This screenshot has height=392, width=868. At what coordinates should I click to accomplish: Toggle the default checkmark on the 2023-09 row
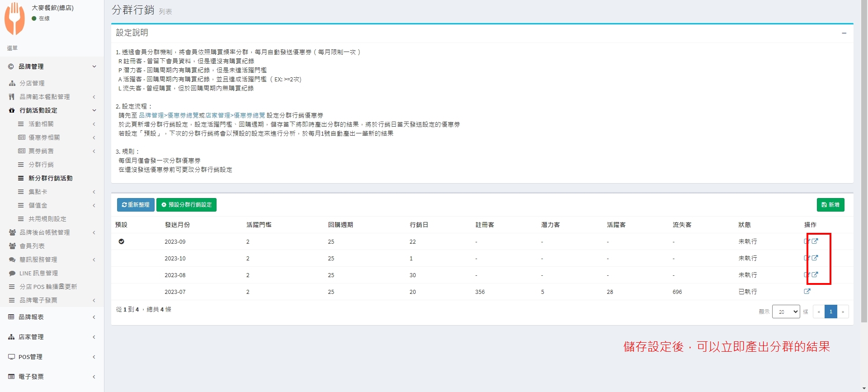(121, 241)
